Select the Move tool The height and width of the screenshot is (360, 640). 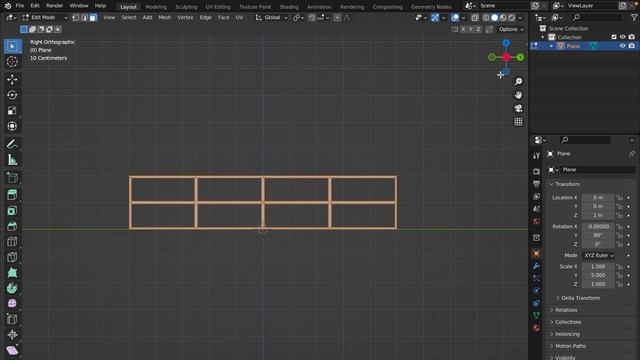point(12,79)
